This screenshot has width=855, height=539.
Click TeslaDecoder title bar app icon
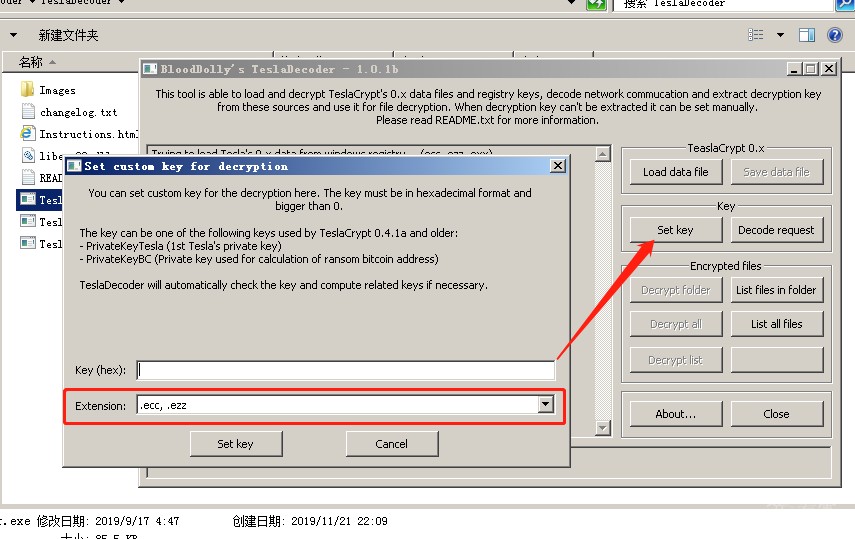150,69
